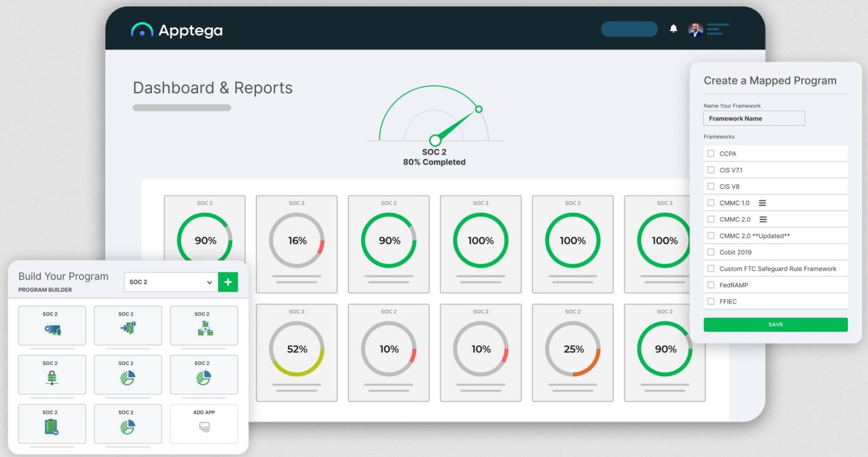Open the SOC 2 framework dropdown
This screenshot has width=868, height=457.
pos(170,281)
